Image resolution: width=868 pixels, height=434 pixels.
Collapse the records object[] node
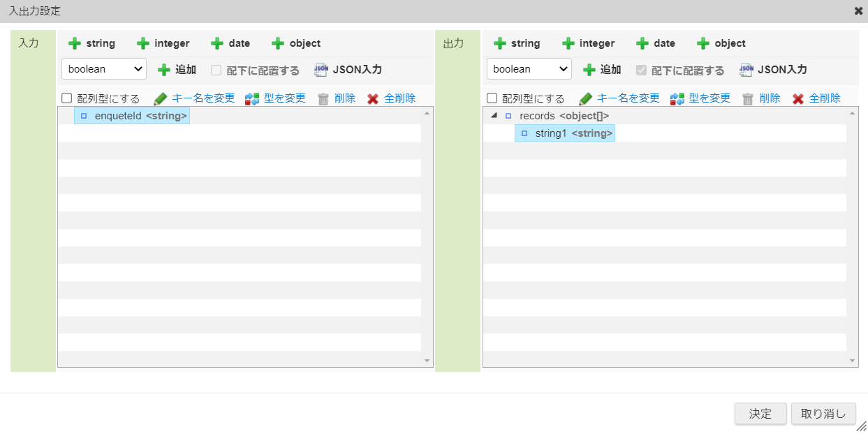tap(494, 116)
